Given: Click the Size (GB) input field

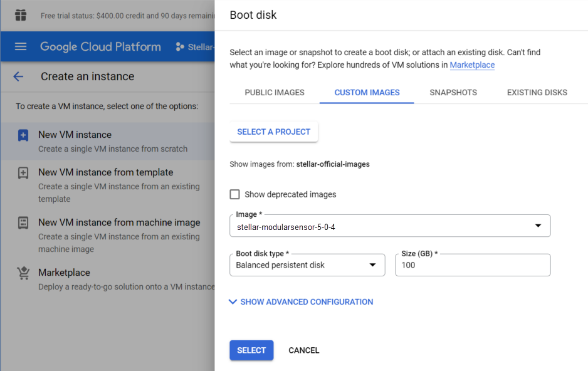Looking at the screenshot, I should (x=473, y=265).
